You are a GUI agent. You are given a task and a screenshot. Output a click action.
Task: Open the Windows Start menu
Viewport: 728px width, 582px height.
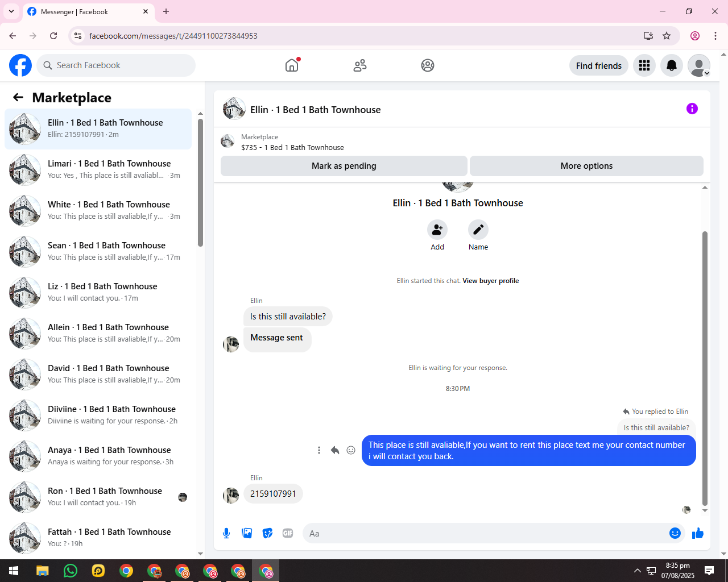click(14, 571)
